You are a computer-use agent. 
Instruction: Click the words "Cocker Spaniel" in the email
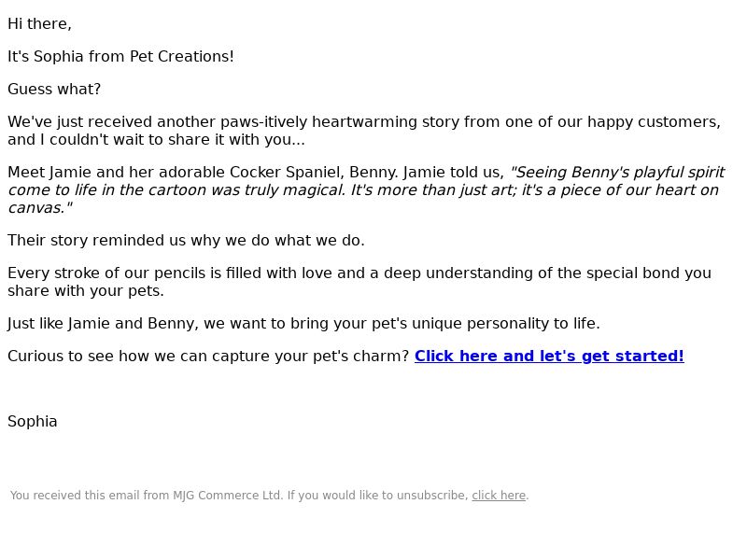pos(287,173)
